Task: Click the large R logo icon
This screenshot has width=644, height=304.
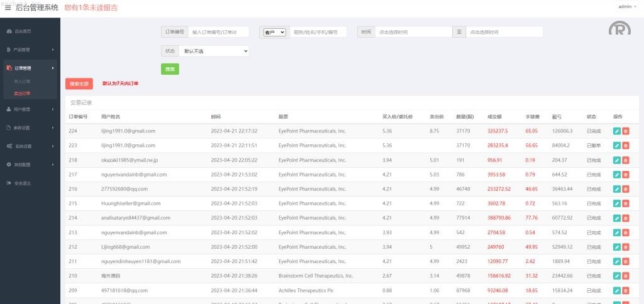Action: tap(619, 30)
